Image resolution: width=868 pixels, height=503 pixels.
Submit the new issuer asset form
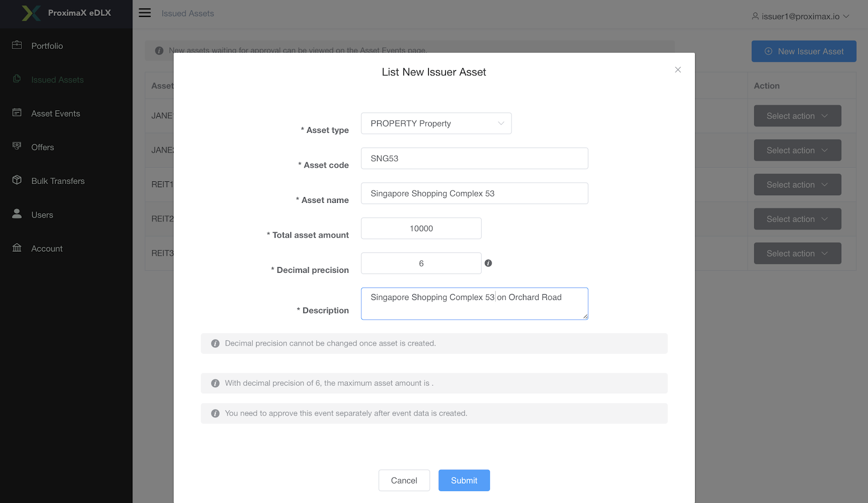pos(464,480)
